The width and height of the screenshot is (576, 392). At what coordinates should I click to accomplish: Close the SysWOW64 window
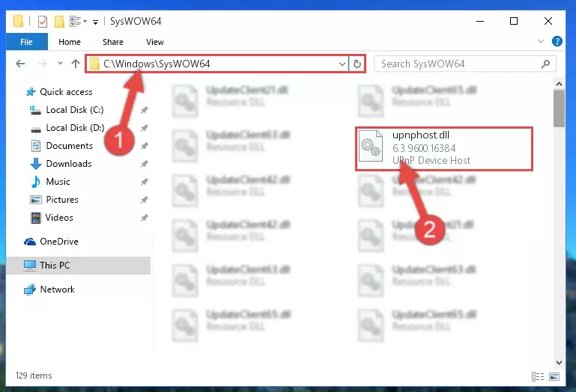coord(548,21)
